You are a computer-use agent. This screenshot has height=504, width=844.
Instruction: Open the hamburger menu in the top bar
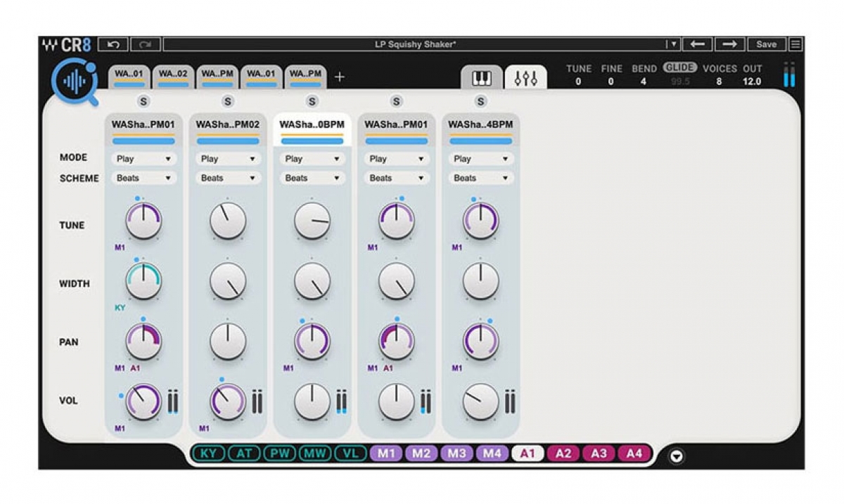click(x=795, y=44)
